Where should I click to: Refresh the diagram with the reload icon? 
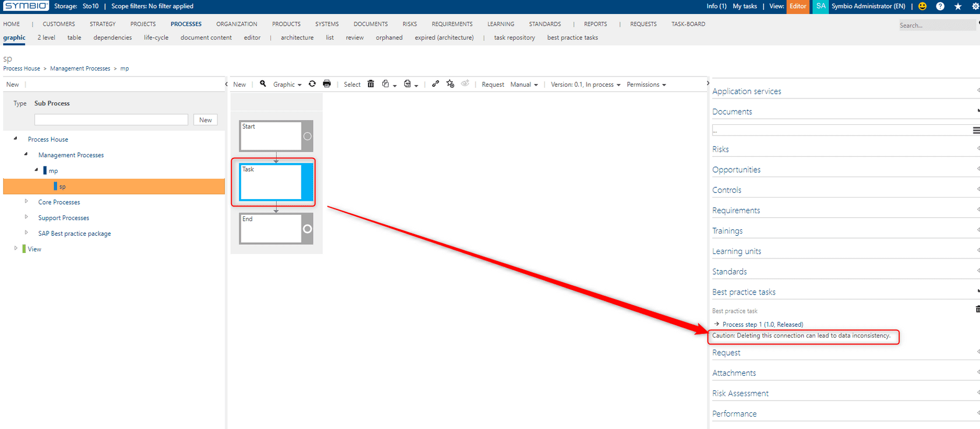[312, 84]
